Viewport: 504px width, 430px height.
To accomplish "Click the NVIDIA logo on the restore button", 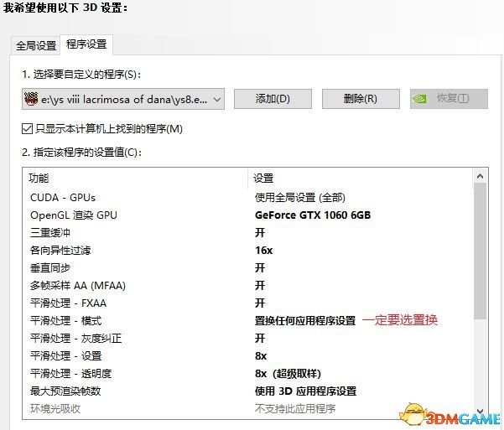I will tap(422, 99).
